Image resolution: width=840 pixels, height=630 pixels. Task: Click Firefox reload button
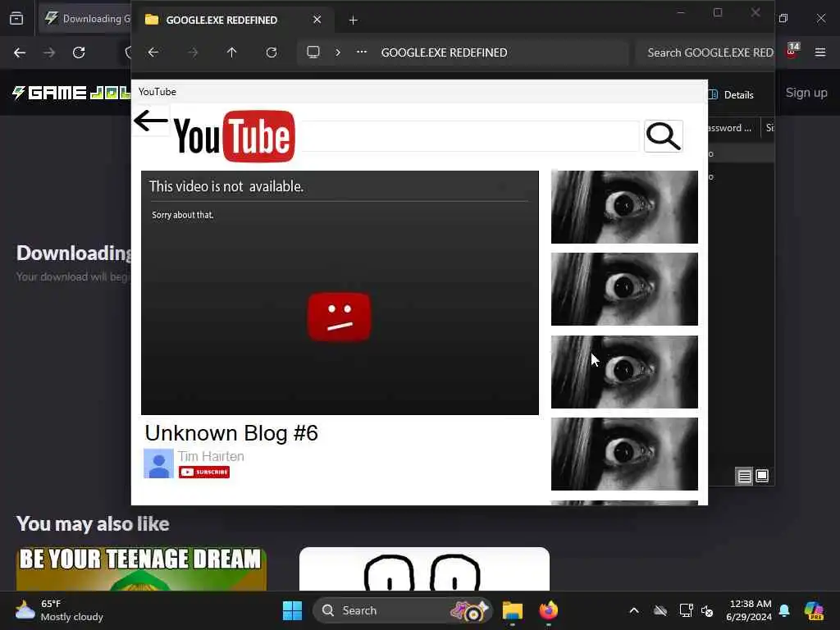pos(79,52)
